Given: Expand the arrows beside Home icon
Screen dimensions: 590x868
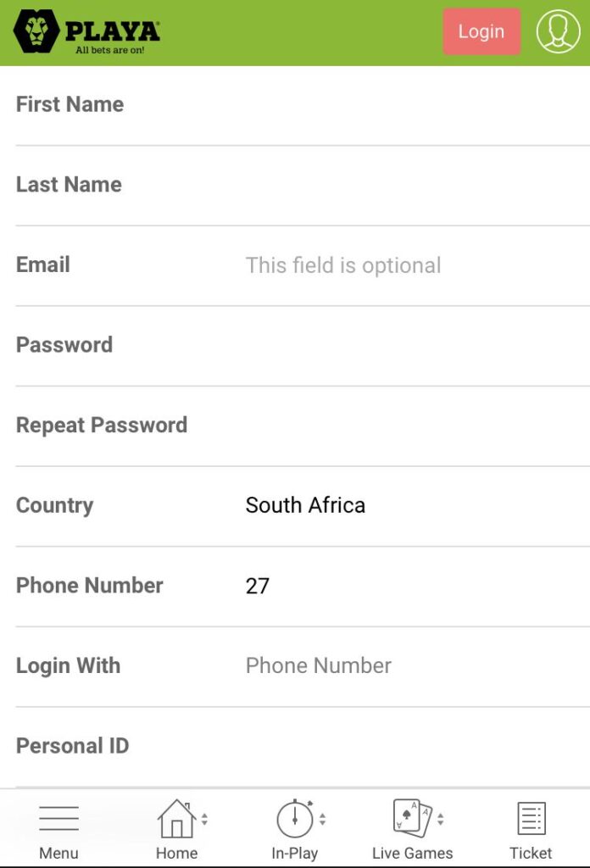Looking at the screenshot, I should pyautogui.click(x=205, y=819).
